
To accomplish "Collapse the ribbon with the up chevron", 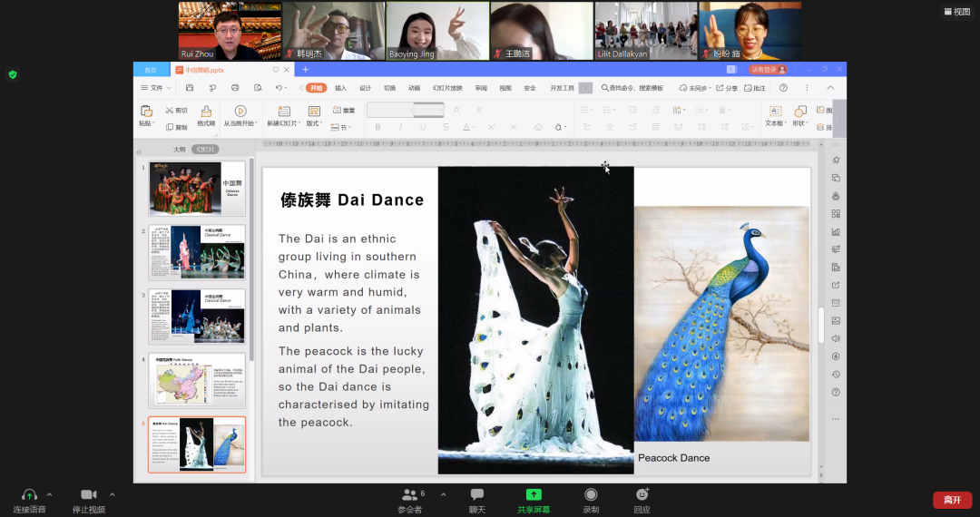I will 830,88.
